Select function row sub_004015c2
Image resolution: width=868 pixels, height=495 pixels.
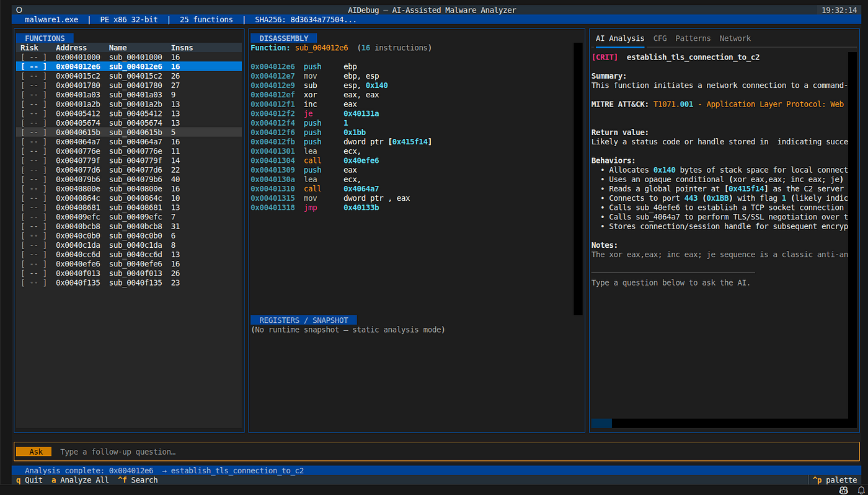[129, 76]
